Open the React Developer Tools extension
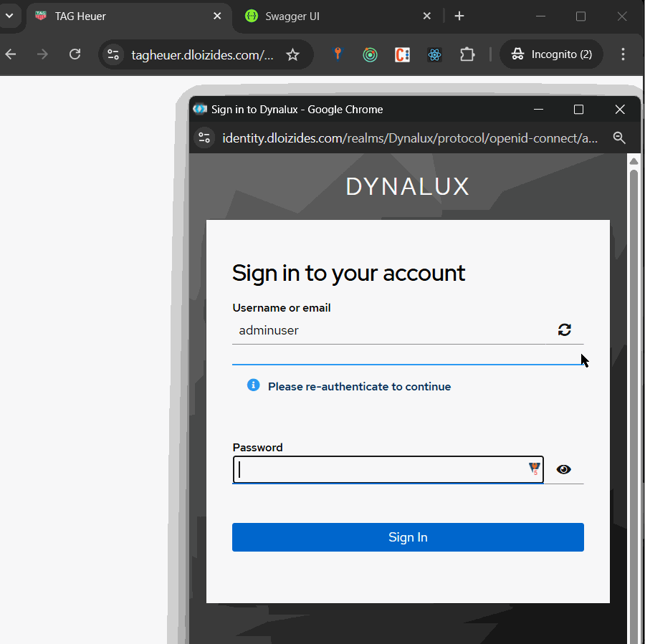Viewport: 645px width, 644px height. tap(434, 55)
